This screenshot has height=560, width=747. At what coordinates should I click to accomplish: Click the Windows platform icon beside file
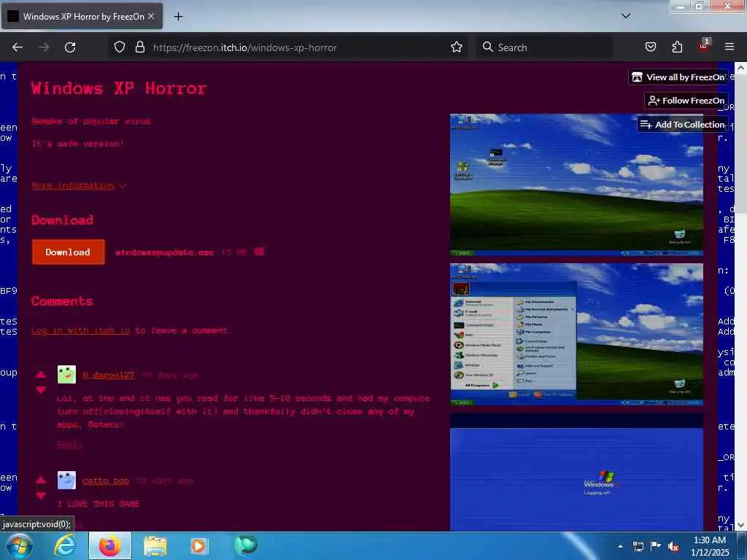point(259,252)
